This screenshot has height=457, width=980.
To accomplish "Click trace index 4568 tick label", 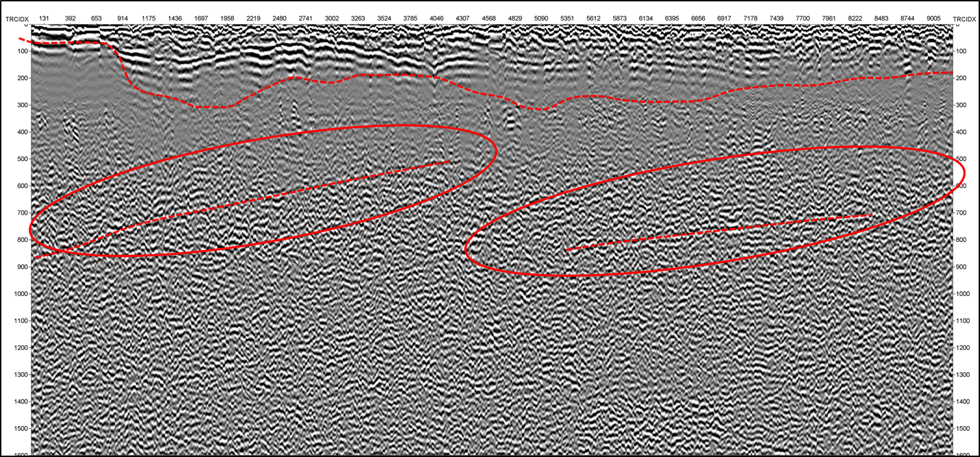I will click(x=488, y=18).
